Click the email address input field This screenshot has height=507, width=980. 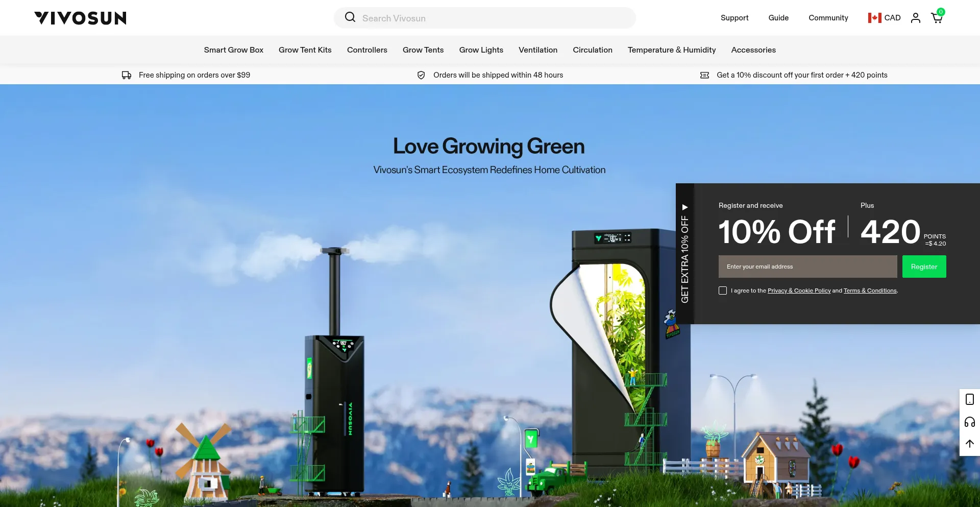coord(807,267)
